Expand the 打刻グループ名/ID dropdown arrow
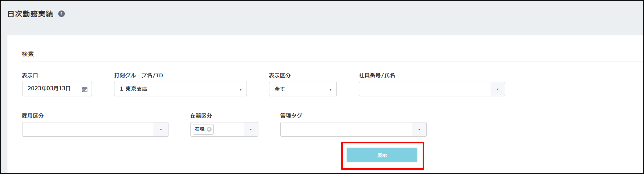The width and height of the screenshot is (644, 174). click(240, 90)
